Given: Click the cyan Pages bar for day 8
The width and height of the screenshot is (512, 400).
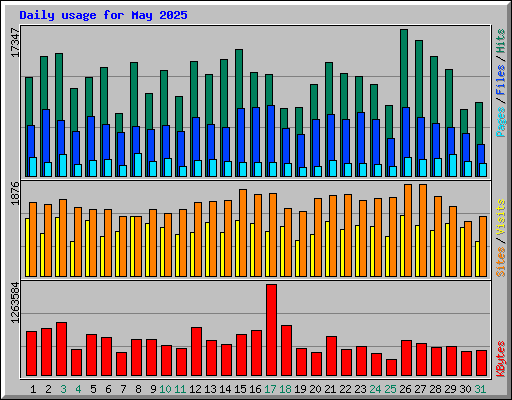Looking at the screenshot, I should [138, 165].
